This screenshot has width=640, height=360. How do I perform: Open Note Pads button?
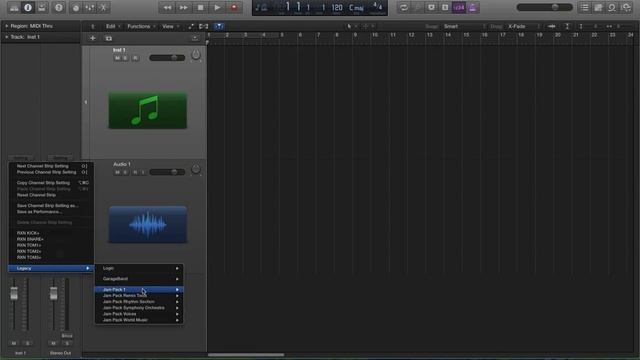pos(598,7)
